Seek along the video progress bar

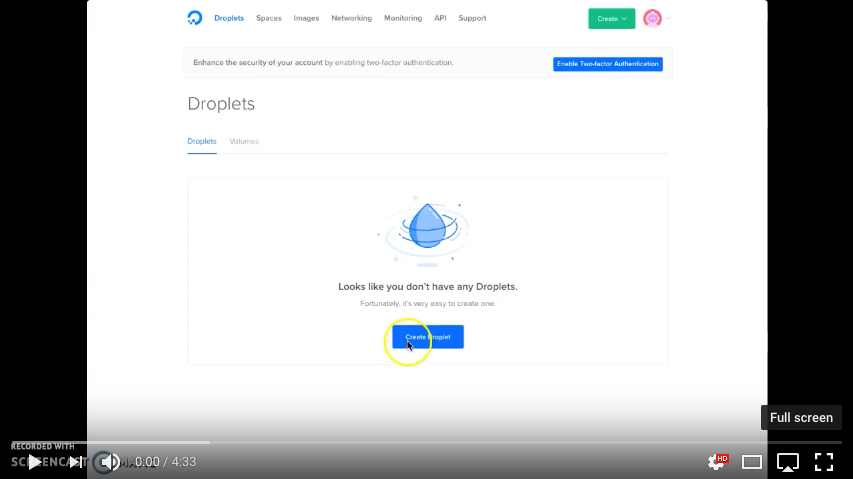point(426,443)
